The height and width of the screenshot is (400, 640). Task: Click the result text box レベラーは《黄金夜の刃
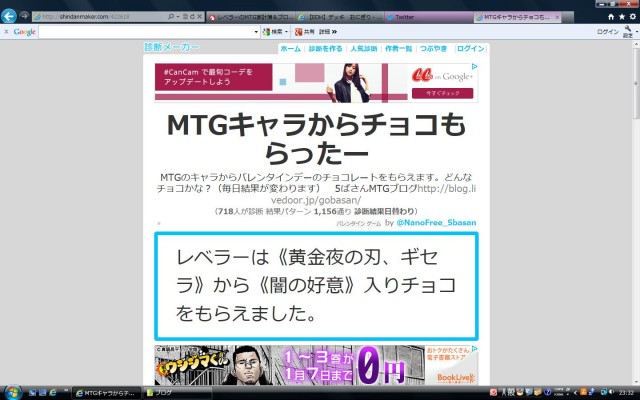click(316, 286)
